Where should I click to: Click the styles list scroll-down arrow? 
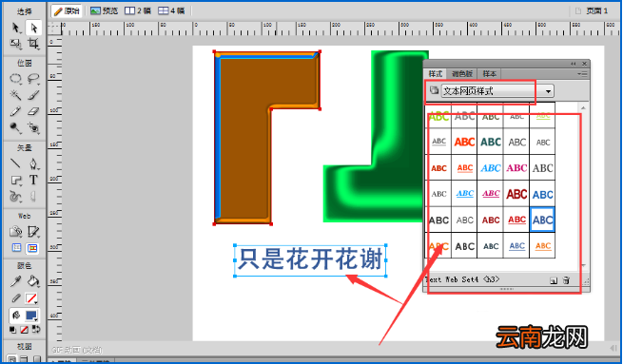[x=583, y=265]
